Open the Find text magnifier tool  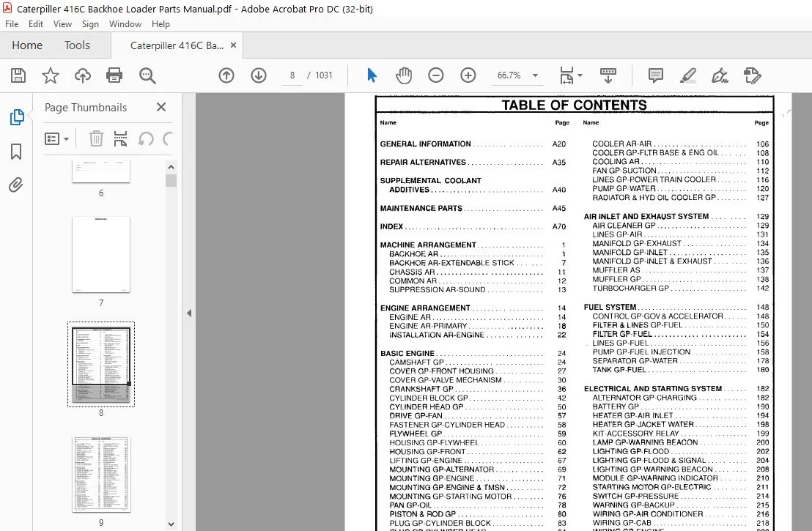click(x=147, y=75)
